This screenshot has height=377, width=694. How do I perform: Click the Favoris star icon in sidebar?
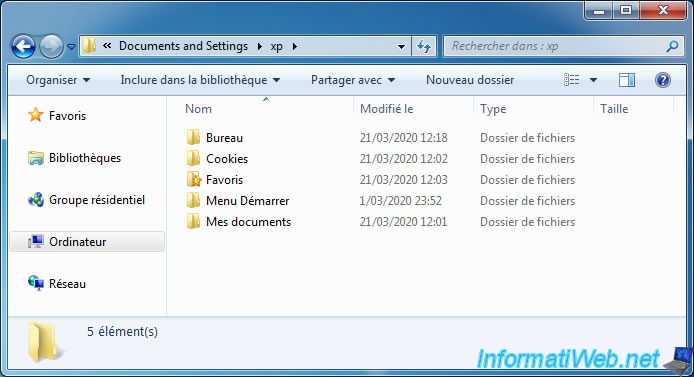(35, 115)
